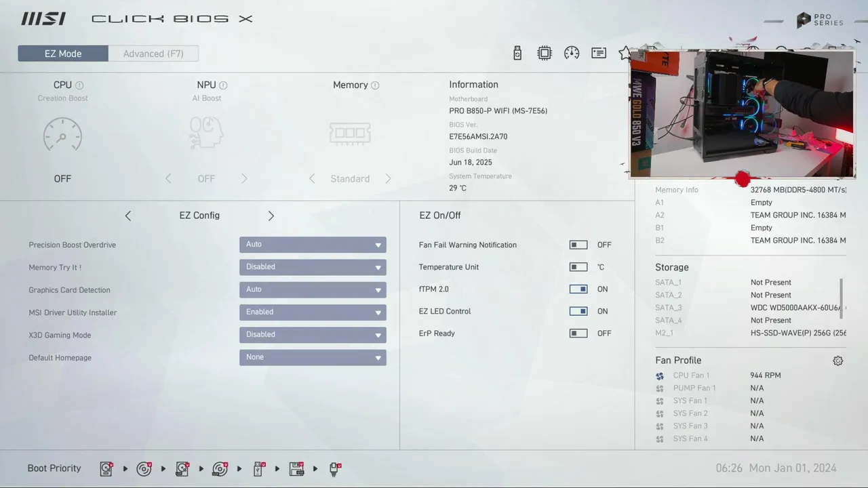Turn off the fTPM 2.0 switch
The width and height of the screenshot is (868, 488).
tap(578, 289)
